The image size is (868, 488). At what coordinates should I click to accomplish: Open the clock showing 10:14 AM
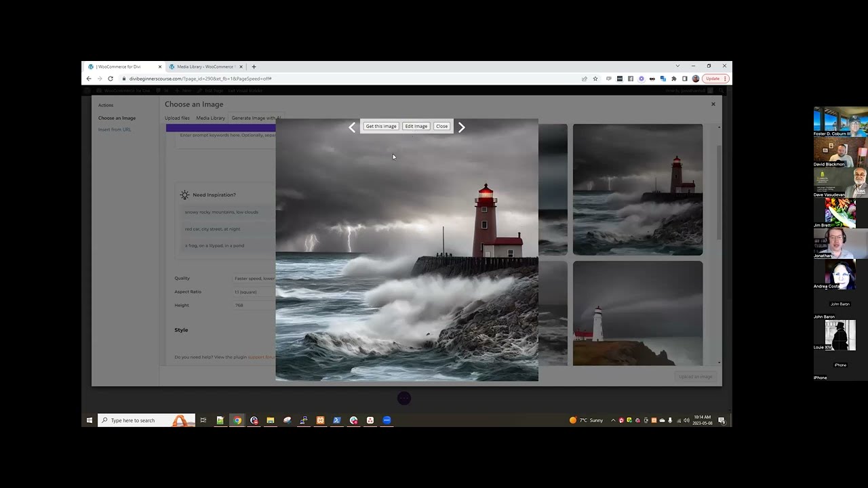(x=703, y=420)
